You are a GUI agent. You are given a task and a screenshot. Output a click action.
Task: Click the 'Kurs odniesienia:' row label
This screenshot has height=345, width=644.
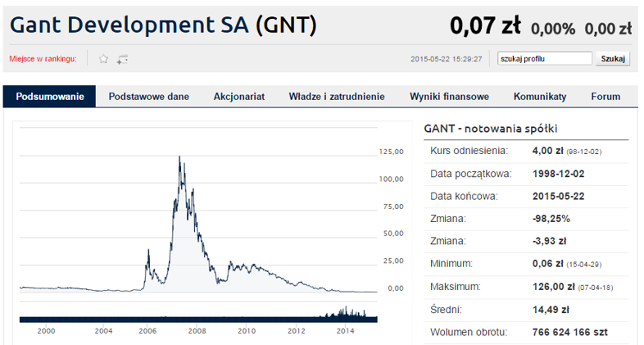click(469, 151)
